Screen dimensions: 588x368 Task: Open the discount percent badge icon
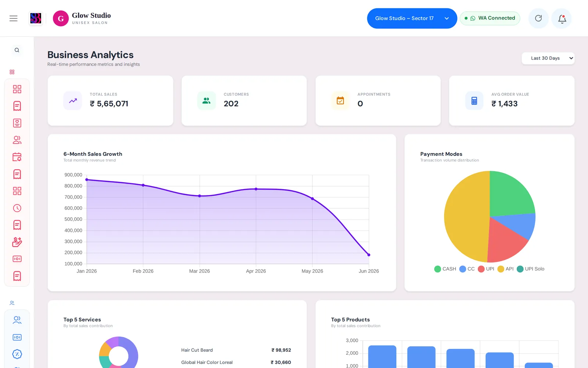17,354
